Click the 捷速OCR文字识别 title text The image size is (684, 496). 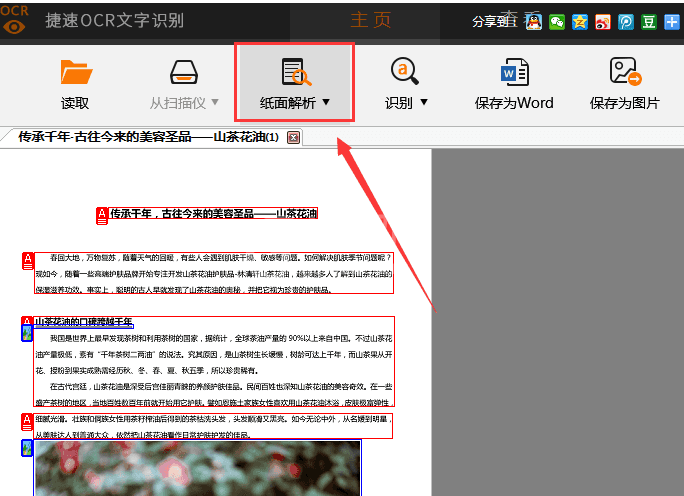pos(114,20)
